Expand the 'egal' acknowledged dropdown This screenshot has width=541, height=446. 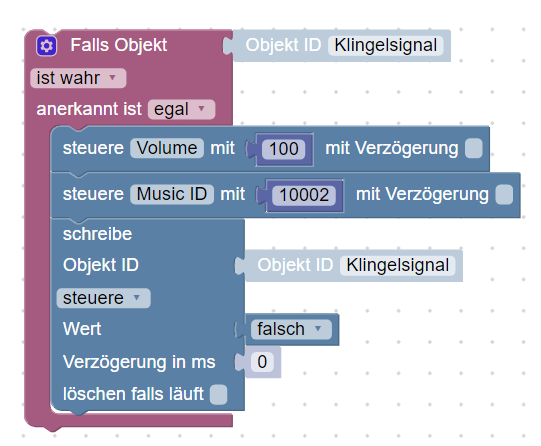(181, 110)
